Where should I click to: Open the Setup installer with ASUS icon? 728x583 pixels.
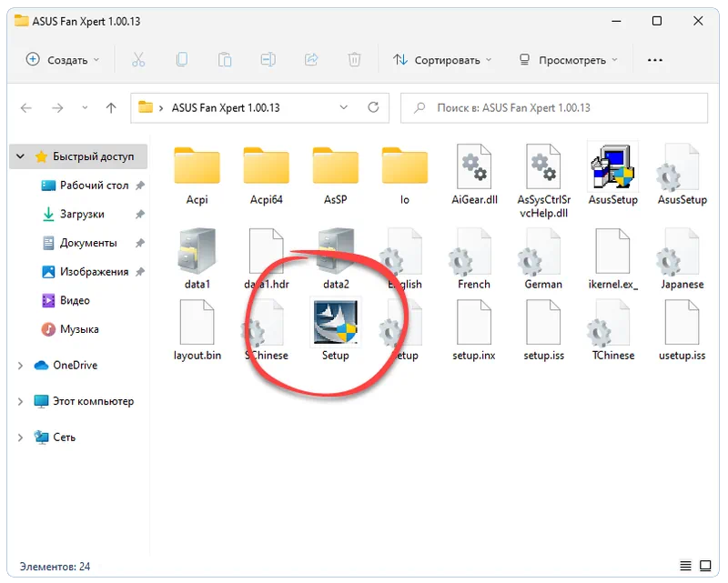pos(335,330)
